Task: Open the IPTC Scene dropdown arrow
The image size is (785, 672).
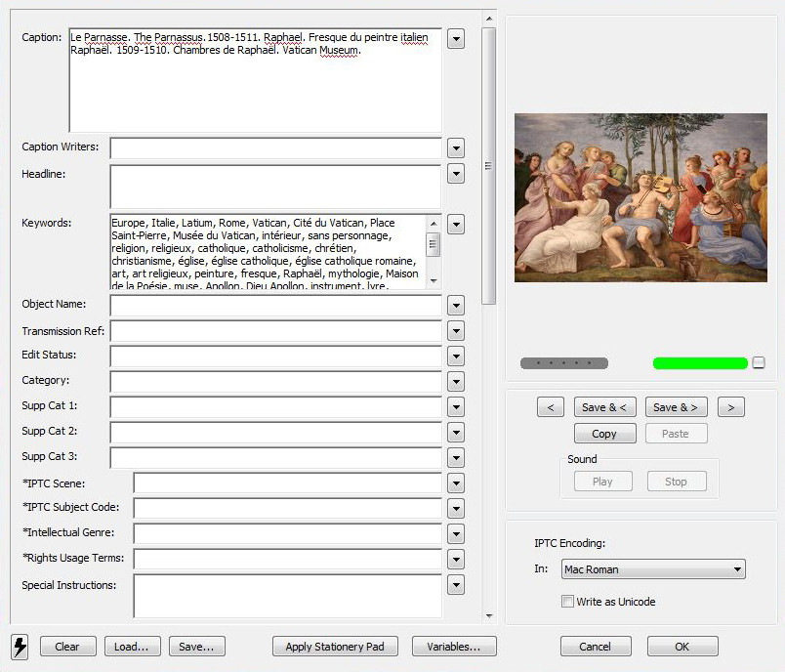Action: (456, 483)
